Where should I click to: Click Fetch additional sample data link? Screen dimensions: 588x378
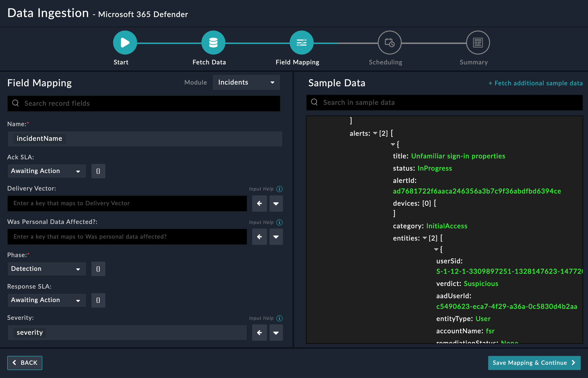click(x=535, y=83)
